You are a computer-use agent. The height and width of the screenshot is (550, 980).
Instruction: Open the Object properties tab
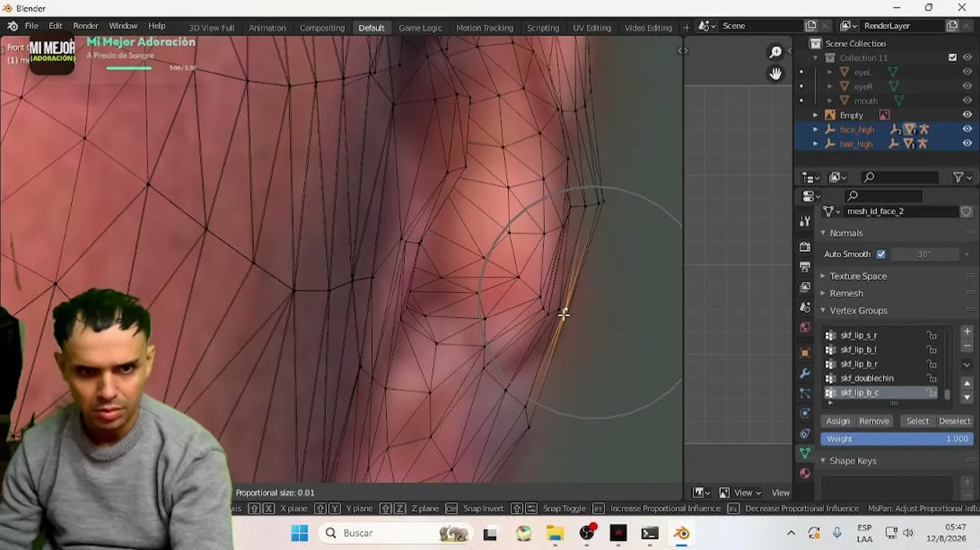[x=804, y=353]
